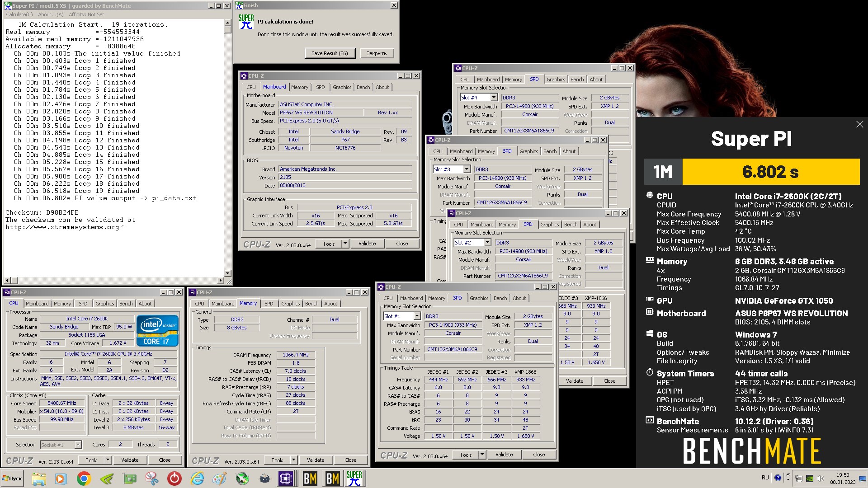Screen dimensions: 868x488
Task: Expand Tools arrow in CPU-Z processor window
Action: (108, 460)
